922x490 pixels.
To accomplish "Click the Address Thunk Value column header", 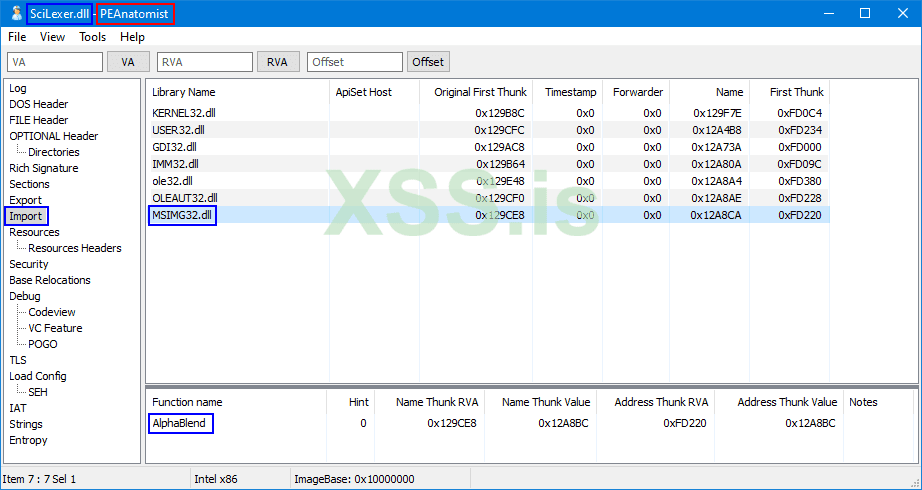I will 779,402.
